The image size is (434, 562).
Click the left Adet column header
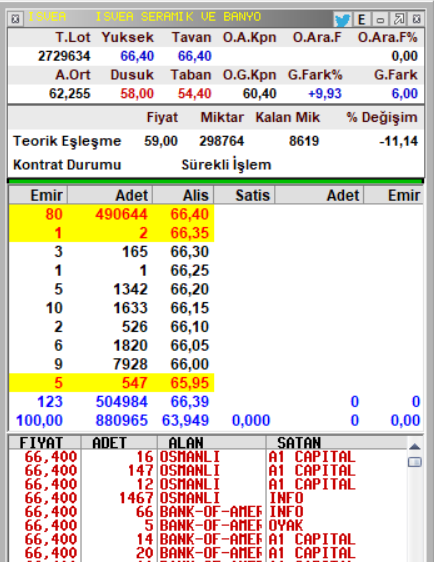[x=110, y=195]
